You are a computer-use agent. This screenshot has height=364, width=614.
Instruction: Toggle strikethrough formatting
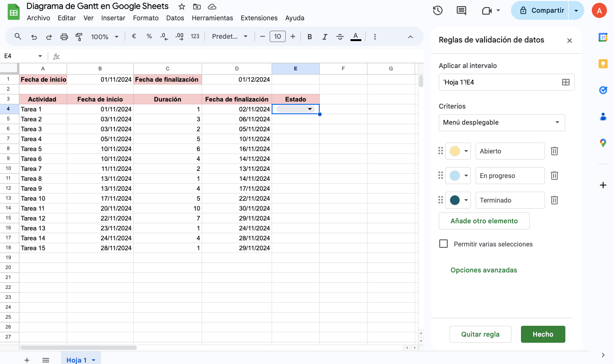coord(340,36)
